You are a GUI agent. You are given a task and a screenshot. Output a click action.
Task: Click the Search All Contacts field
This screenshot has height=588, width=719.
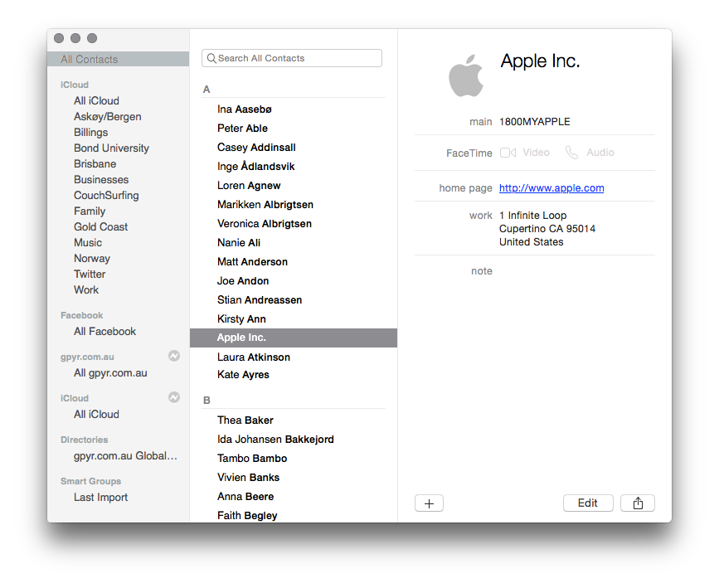(292, 58)
